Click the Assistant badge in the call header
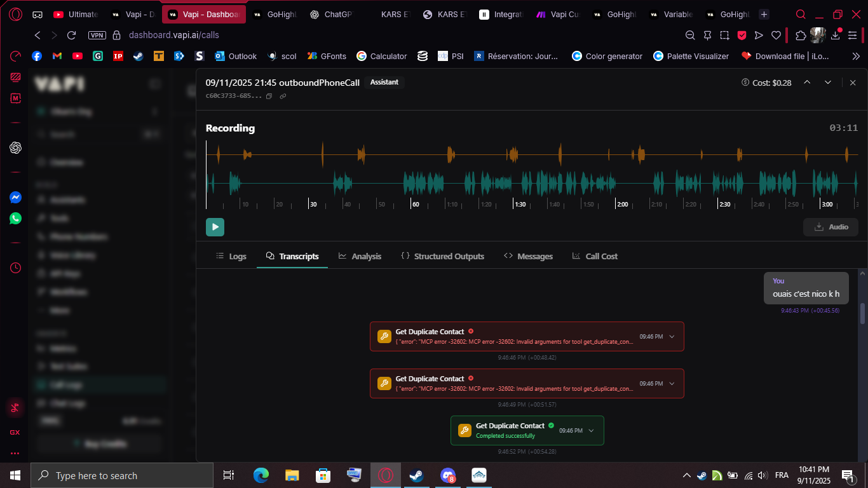The image size is (868, 488). (384, 82)
